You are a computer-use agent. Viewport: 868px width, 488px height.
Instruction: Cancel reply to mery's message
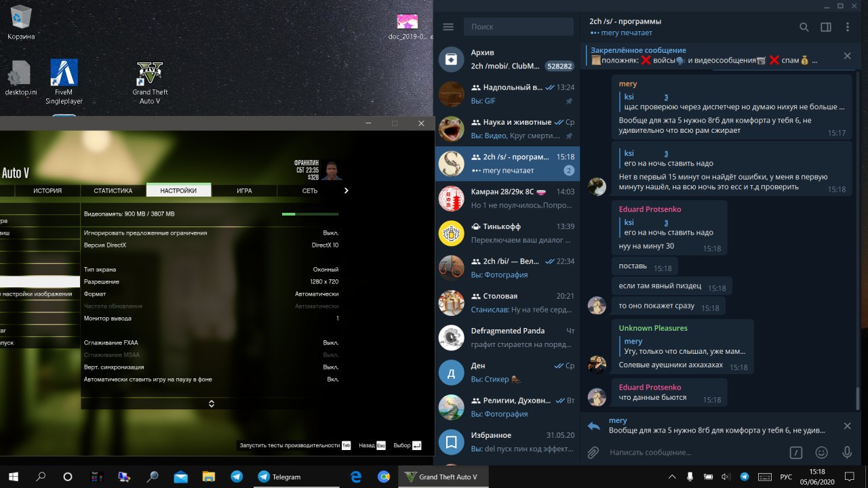847,426
